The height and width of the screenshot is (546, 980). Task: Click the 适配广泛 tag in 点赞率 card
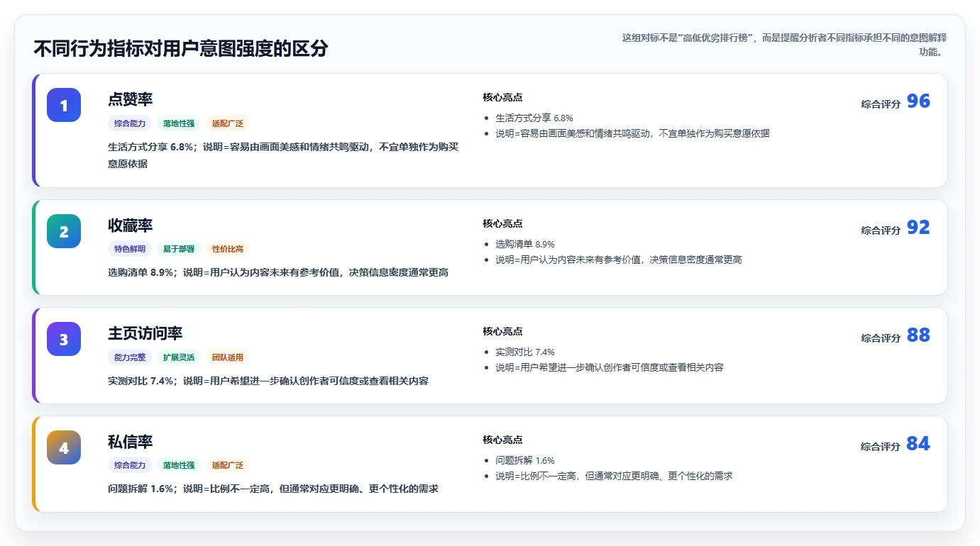tap(228, 123)
